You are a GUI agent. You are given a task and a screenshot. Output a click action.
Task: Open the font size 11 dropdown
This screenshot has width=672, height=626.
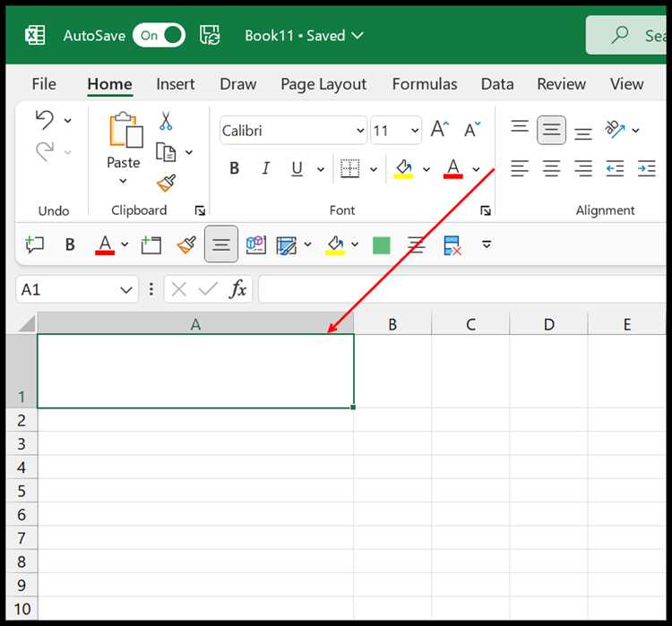415,130
